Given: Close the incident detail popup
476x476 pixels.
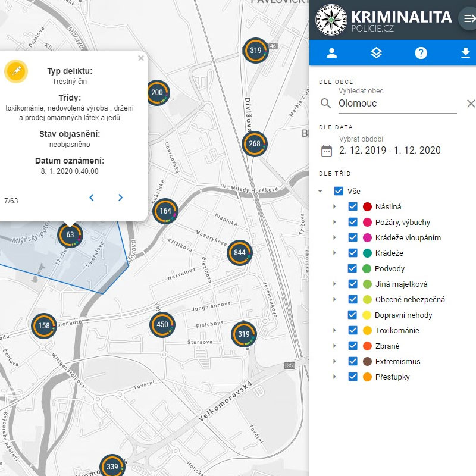Looking at the screenshot, I should [x=140, y=58].
